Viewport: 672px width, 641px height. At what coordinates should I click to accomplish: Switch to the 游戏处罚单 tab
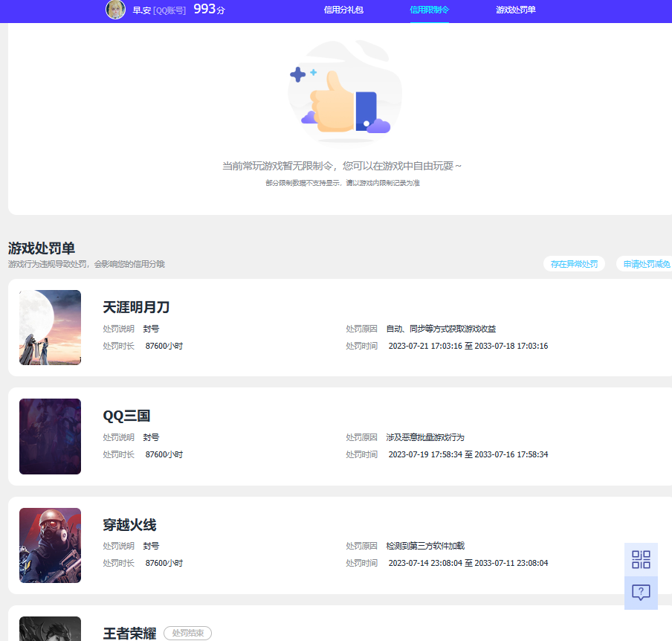click(515, 11)
